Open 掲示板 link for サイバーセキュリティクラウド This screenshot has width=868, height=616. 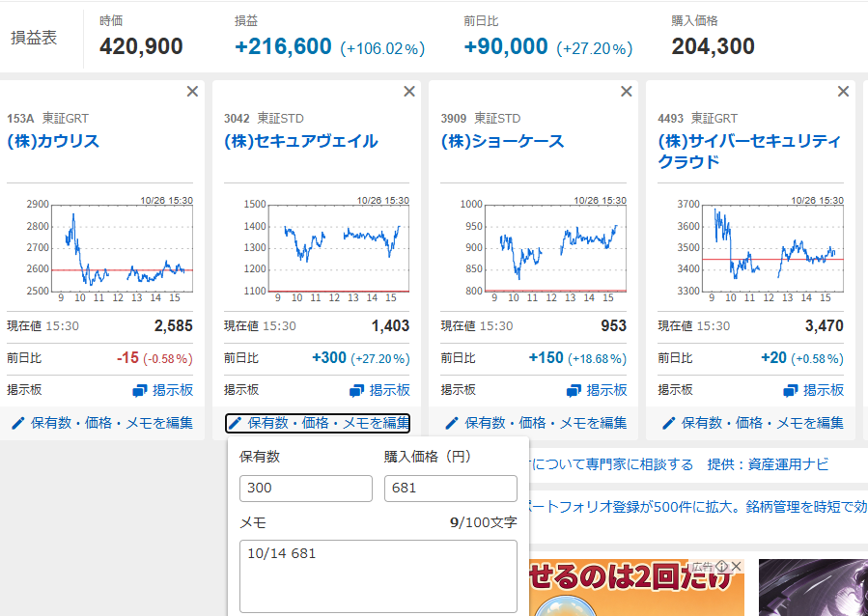[814, 390]
